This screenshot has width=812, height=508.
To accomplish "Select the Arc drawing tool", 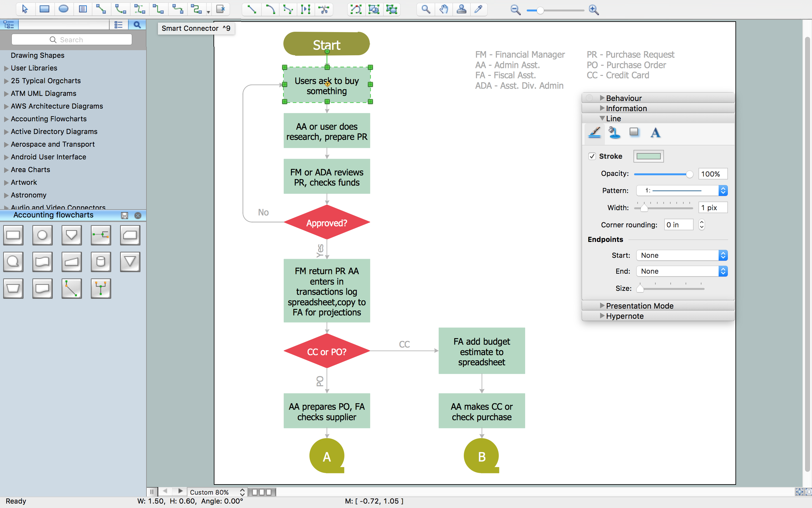I will (x=270, y=9).
